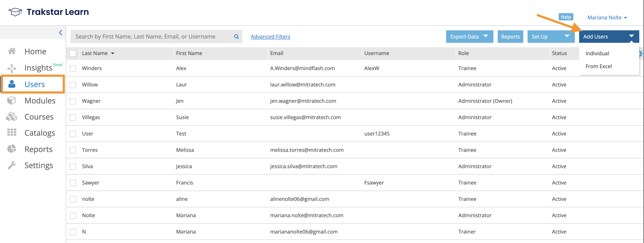
Task: Click the Help button
Action: tap(566, 17)
